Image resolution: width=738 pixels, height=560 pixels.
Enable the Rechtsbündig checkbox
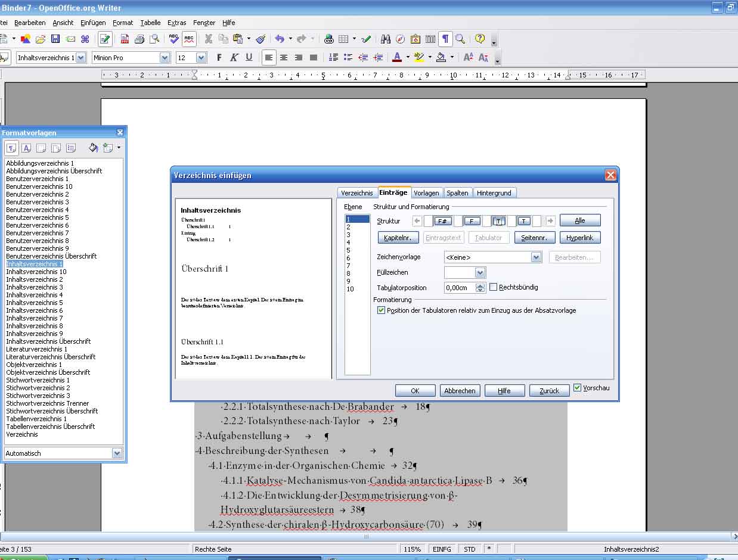(x=494, y=287)
